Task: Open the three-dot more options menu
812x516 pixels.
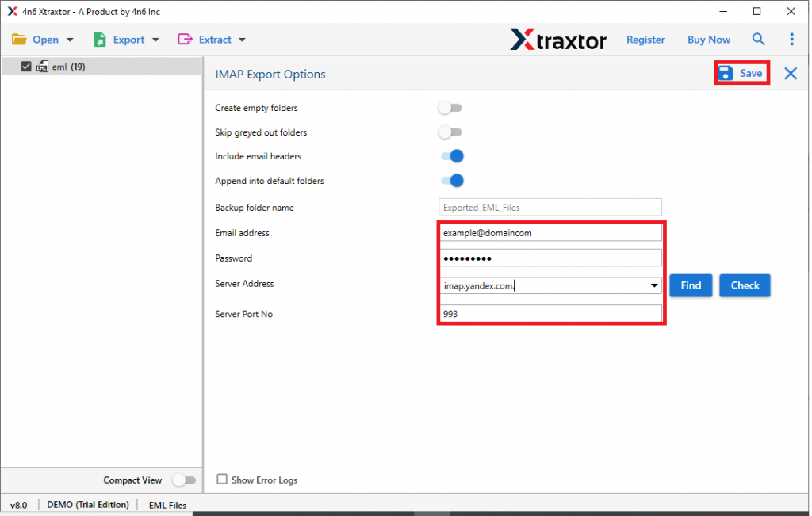Action: pyautogui.click(x=791, y=40)
